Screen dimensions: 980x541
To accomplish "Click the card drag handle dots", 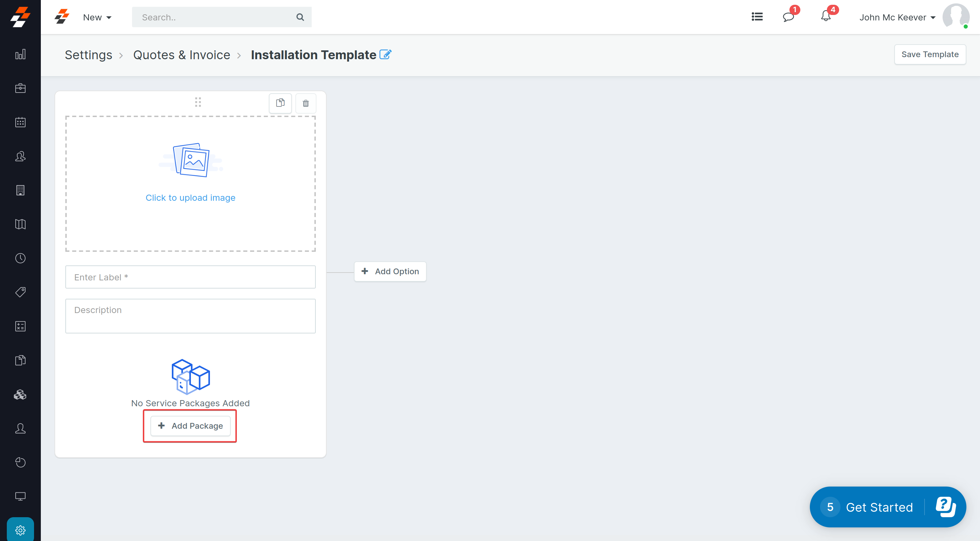I will pyautogui.click(x=198, y=102).
